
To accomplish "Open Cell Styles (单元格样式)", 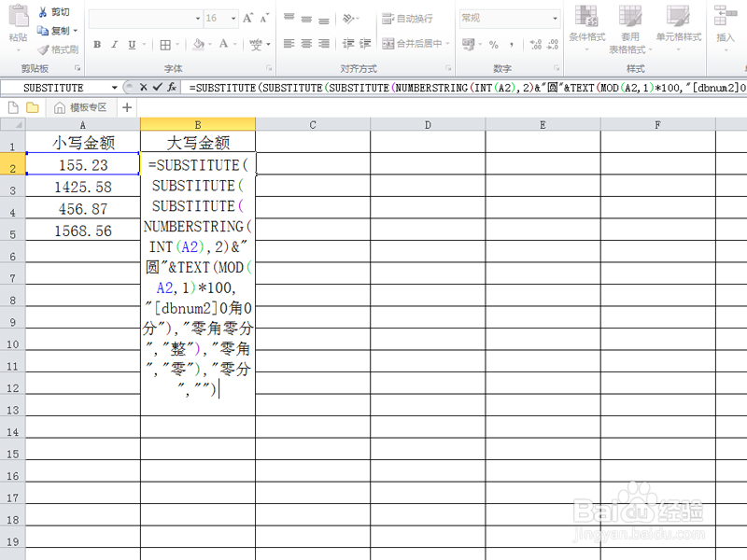I will click(x=679, y=29).
